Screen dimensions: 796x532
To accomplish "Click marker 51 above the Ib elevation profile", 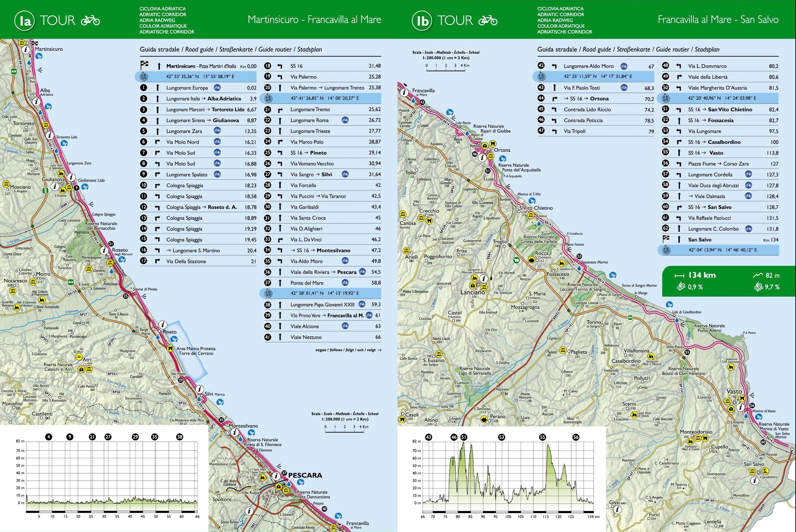I will (x=464, y=437).
